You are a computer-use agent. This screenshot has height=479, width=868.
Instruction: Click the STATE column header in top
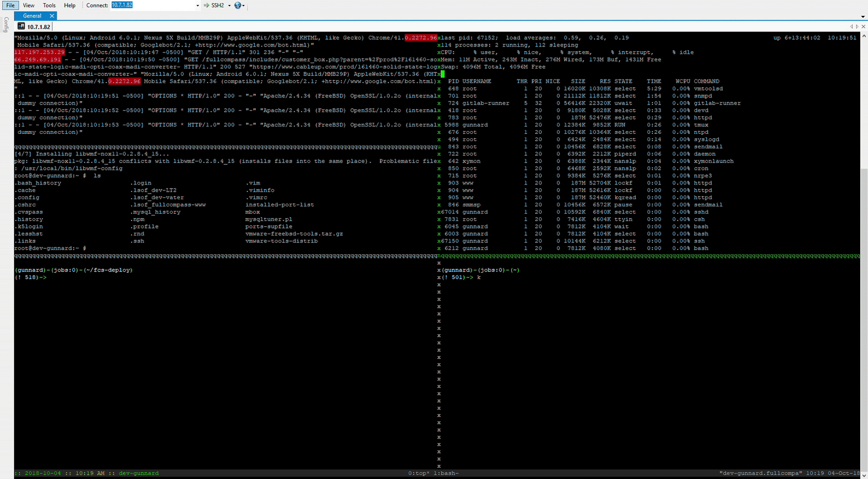click(x=623, y=81)
